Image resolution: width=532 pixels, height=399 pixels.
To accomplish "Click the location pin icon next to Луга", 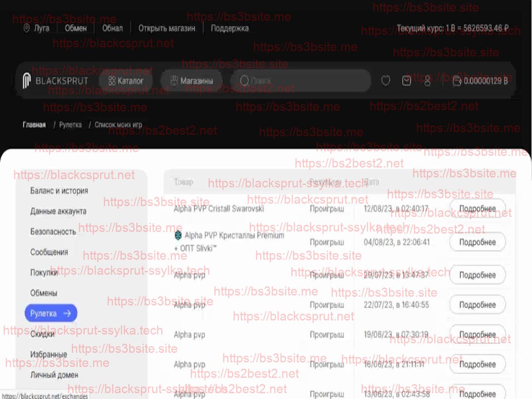I will 27,28.
